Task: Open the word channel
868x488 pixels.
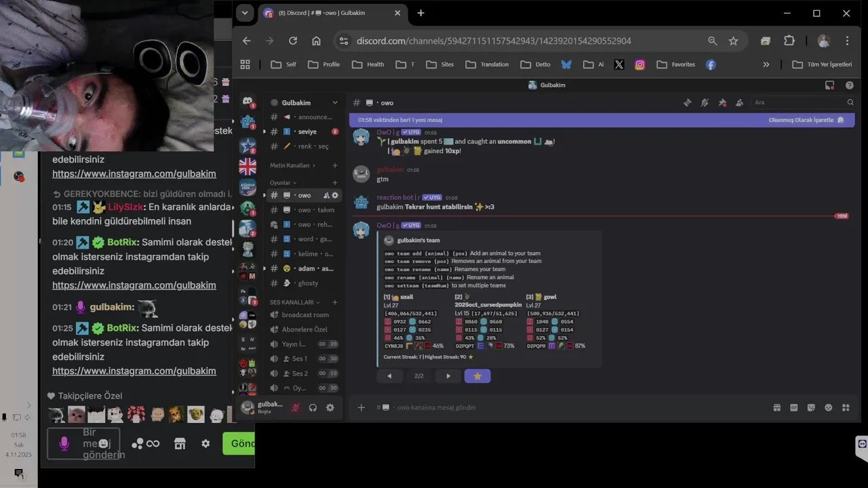Action: tap(302, 239)
